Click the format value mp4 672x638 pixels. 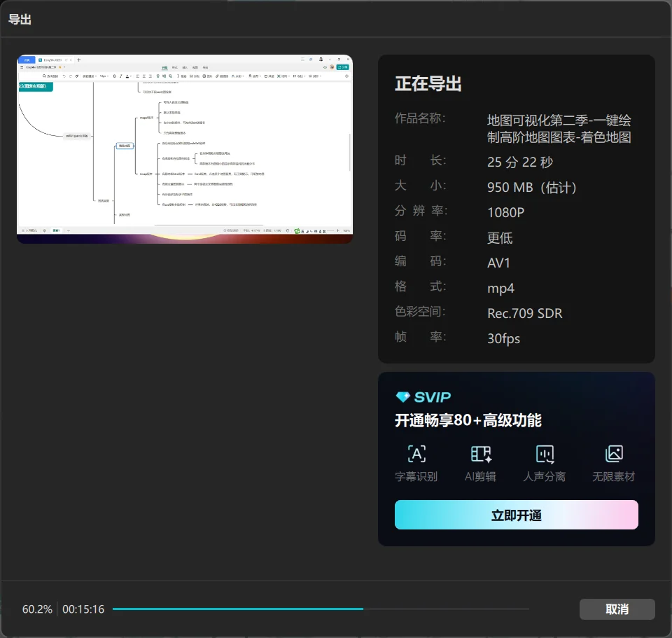point(500,288)
